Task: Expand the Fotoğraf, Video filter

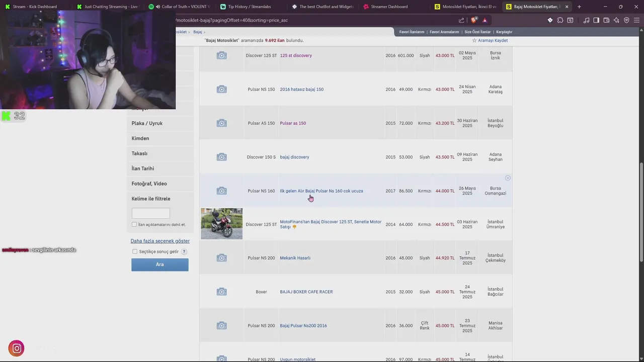Action: coord(160,184)
